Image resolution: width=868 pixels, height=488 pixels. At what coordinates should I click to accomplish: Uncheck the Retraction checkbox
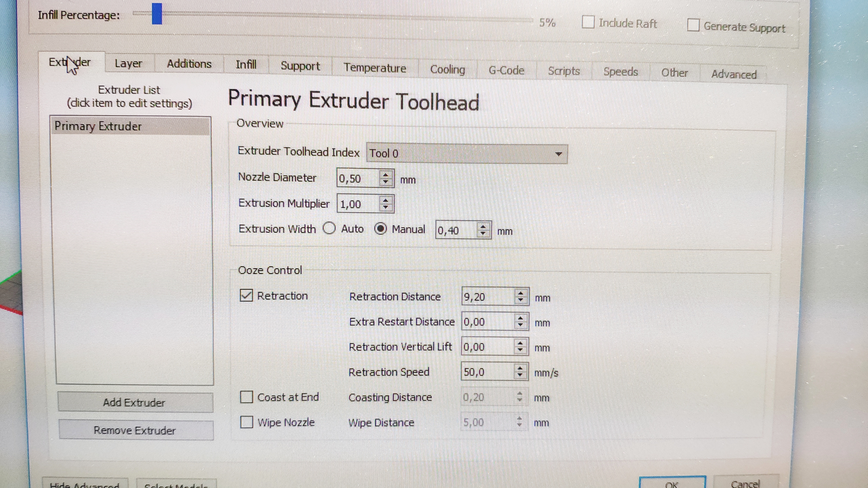tap(246, 296)
